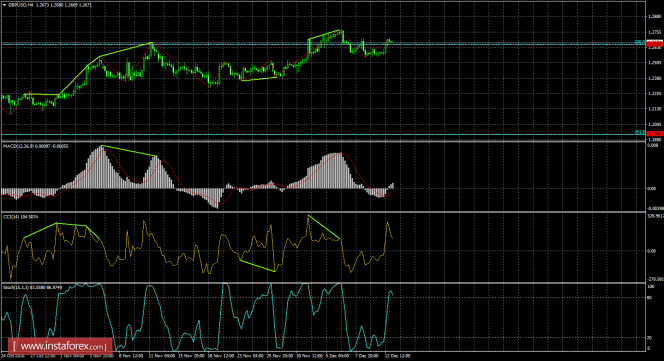Click the latest MACD histogram bar
This screenshot has width=664, height=361.
click(393, 186)
